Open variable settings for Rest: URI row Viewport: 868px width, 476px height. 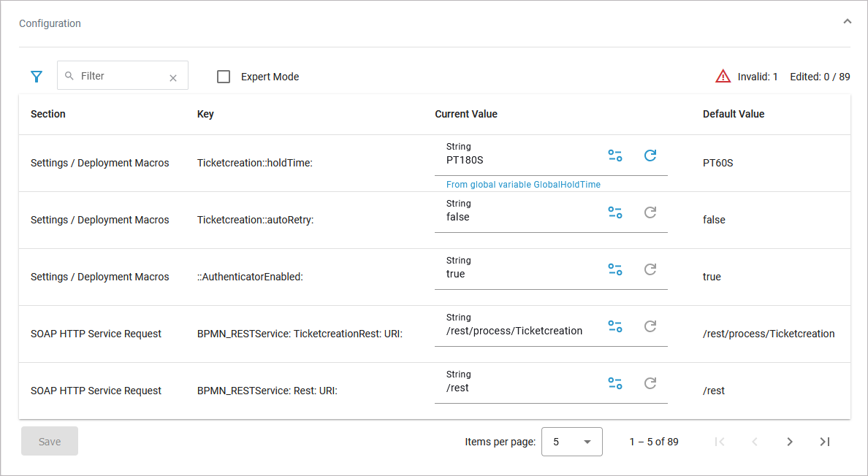pyautogui.click(x=615, y=383)
